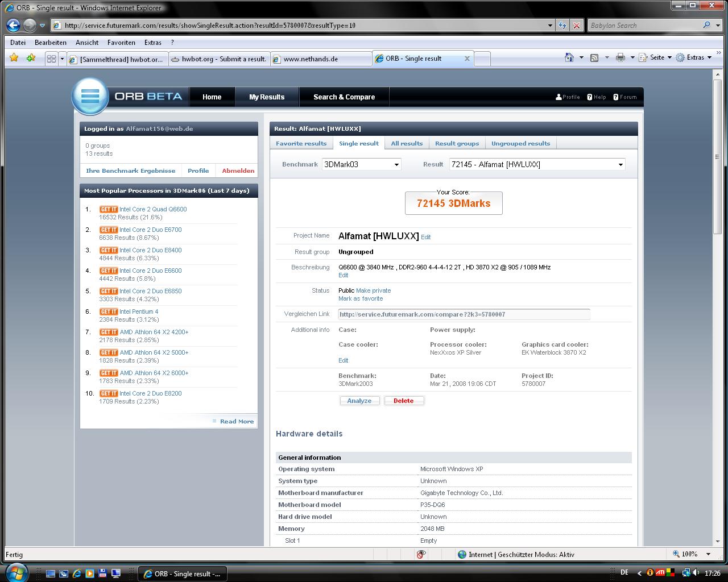Launch Internet Explorer from quick launch

tap(77, 573)
